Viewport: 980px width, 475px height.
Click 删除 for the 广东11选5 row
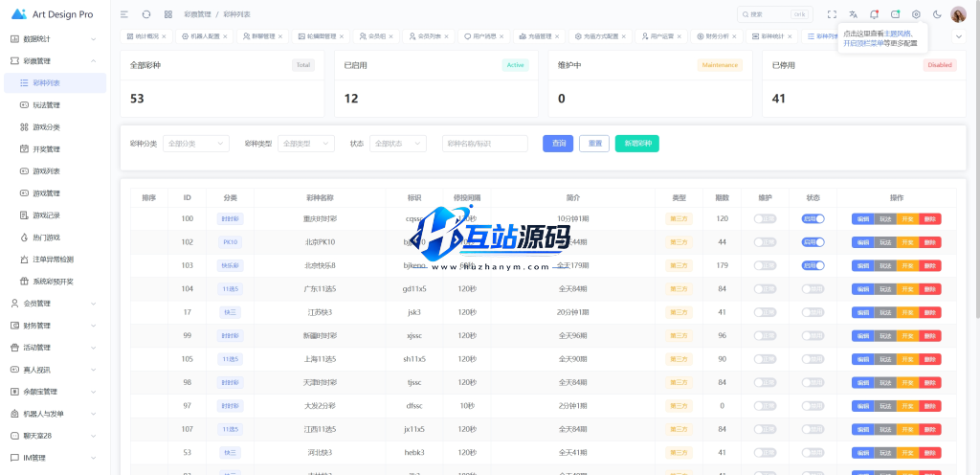coord(930,289)
